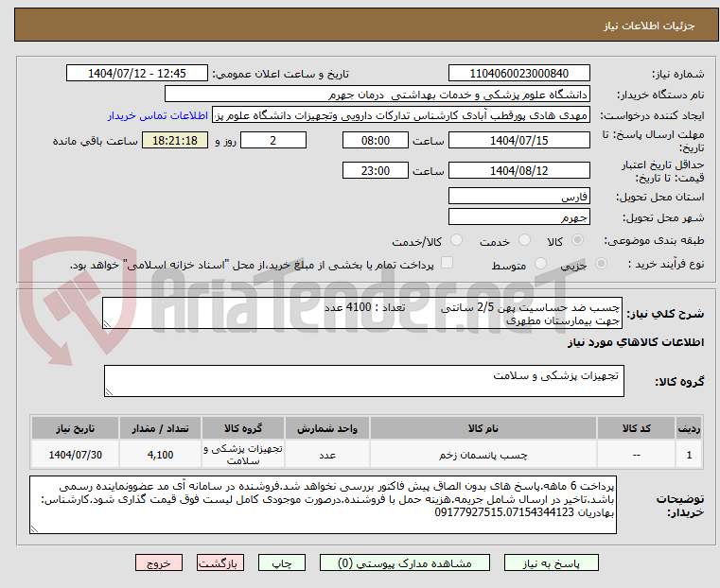The width and height of the screenshot is (720, 588).
Task: Click the خروج exit button
Action: click(x=159, y=563)
